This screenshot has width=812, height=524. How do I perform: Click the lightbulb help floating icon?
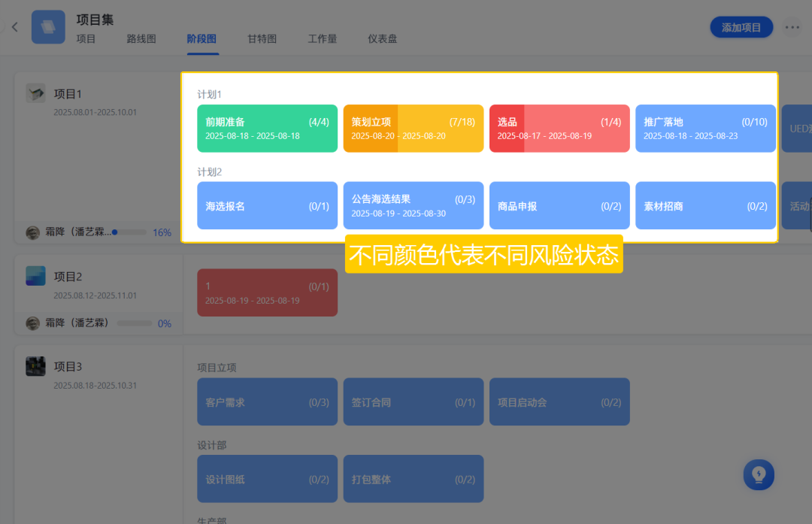(759, 474)
